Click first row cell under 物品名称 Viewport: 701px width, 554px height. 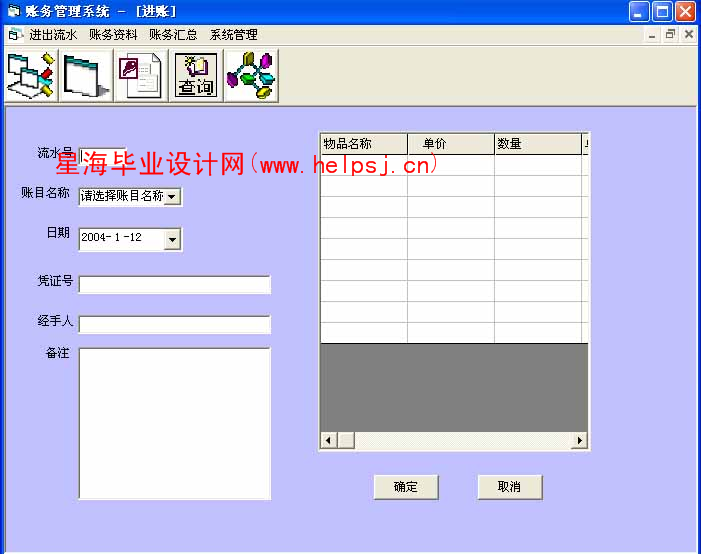(364, 165)
